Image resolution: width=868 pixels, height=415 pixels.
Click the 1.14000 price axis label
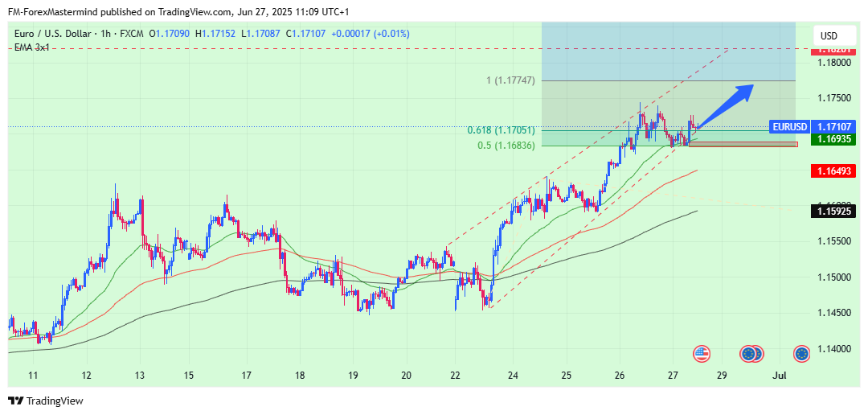[x=833, y=349]
